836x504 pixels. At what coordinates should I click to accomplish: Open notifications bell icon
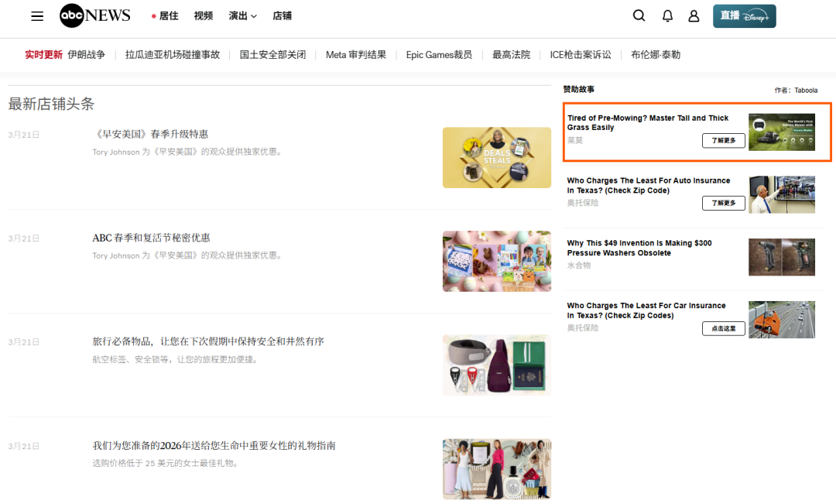tap(667, 15)
